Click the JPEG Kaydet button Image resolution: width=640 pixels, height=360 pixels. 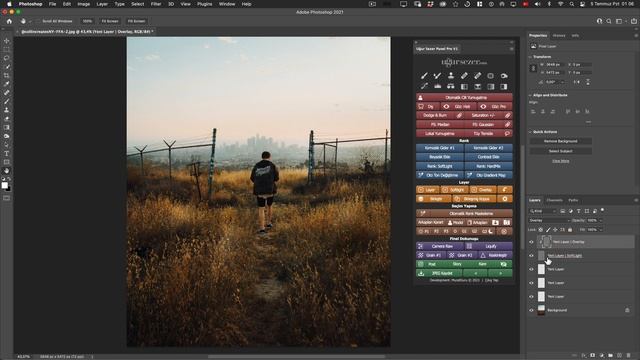click(x=440, y=273)
